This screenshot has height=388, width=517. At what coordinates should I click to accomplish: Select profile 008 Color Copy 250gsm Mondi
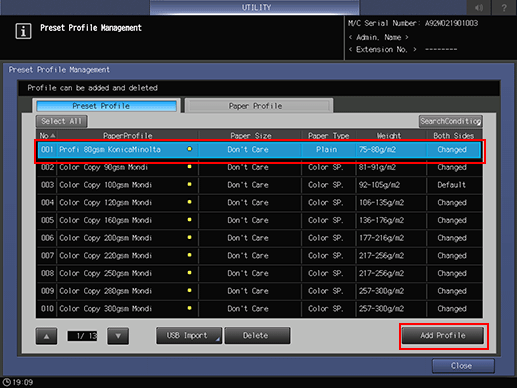(259, 273)
